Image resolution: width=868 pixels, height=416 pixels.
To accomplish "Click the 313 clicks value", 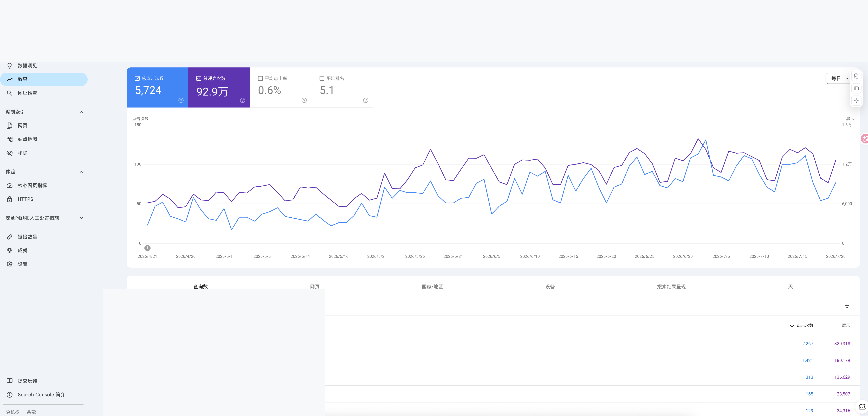I will click(x=809, y=377).
